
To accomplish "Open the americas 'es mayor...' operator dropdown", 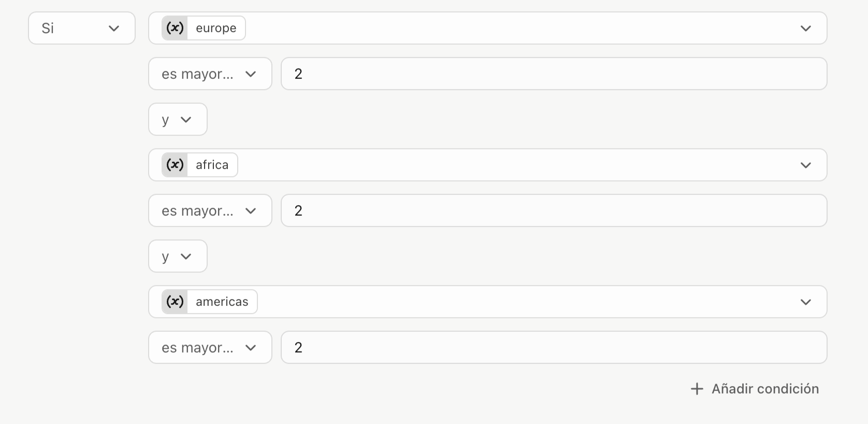I will pyautogui.click(x=210, y=347).
